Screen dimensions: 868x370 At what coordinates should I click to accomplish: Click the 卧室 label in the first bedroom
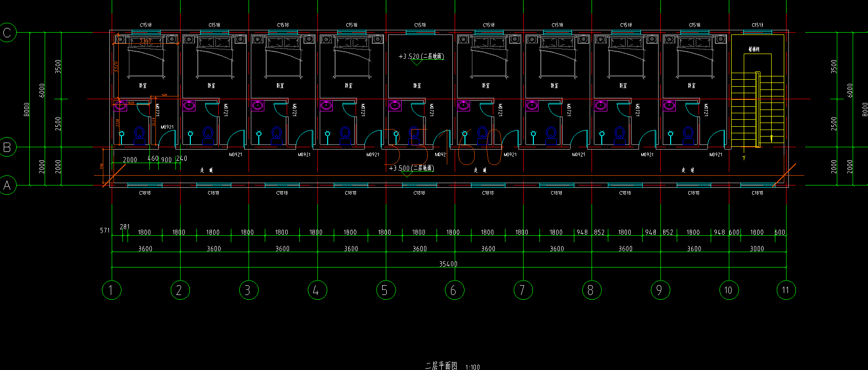coord(143,85)
